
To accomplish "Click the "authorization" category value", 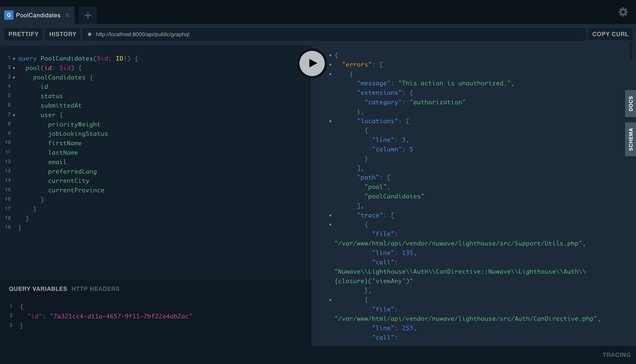I will pyautogui.click(x=437, y=102).
